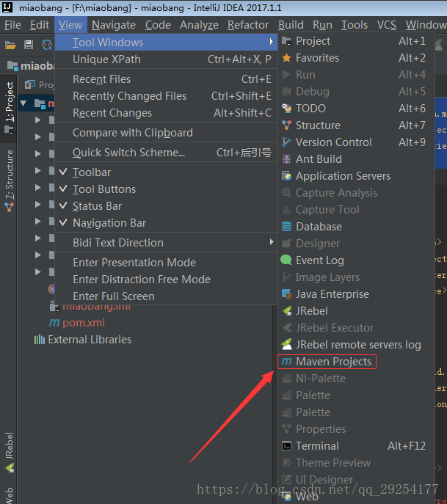Screen dimensions: 447x504
Task: Click the TODO icon in submenu
Action: tap(286, 109)
